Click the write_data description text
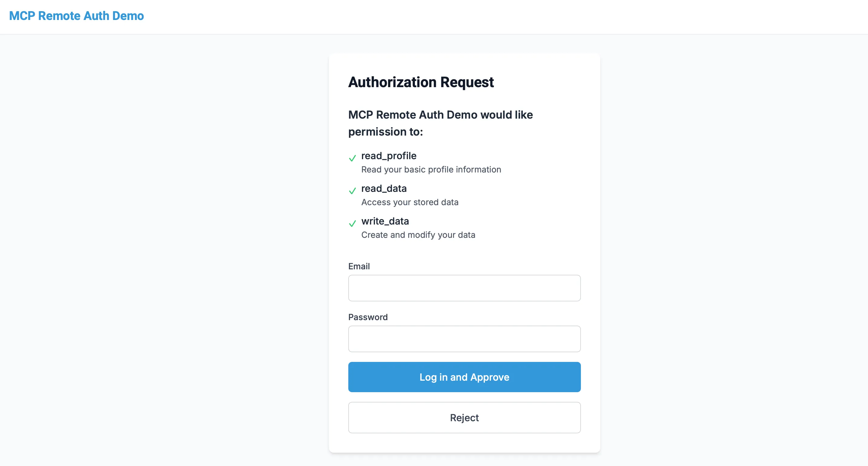 click(x=418, y=235)
